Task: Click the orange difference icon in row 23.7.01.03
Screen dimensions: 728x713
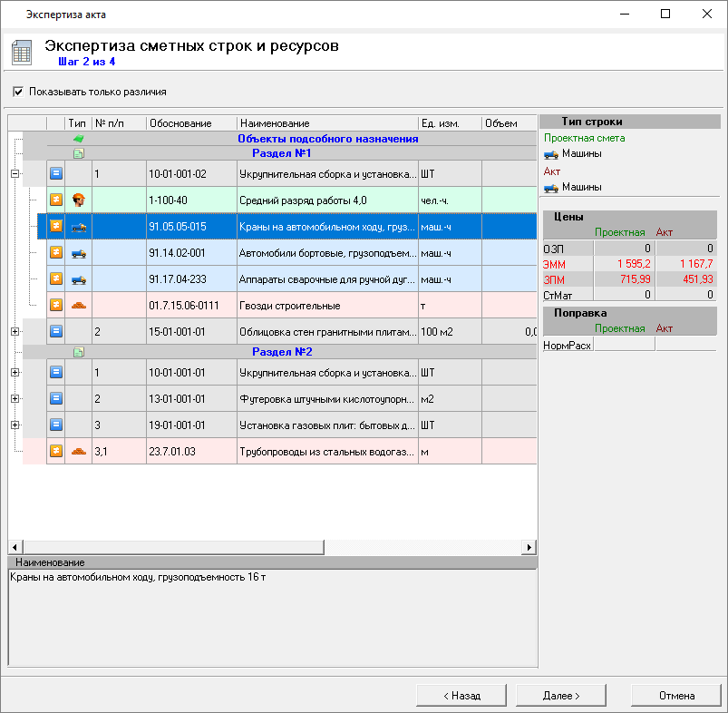Action: tap(55, 451)
